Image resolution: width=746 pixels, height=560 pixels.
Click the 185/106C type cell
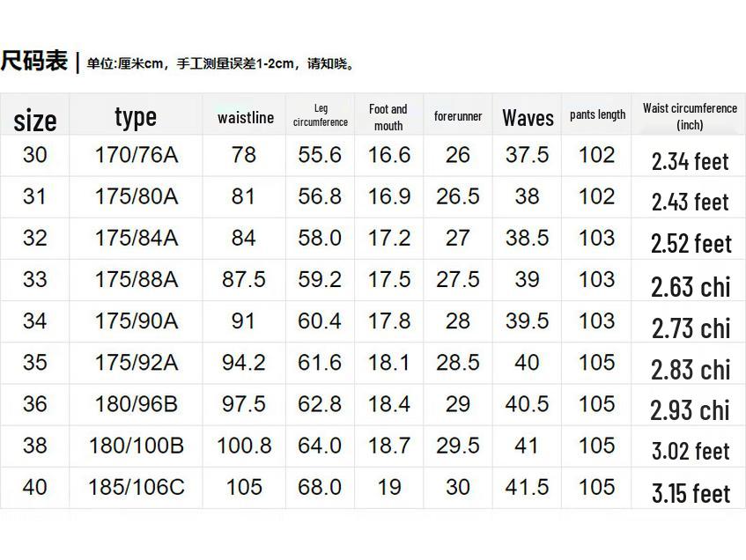coord(136,487)
